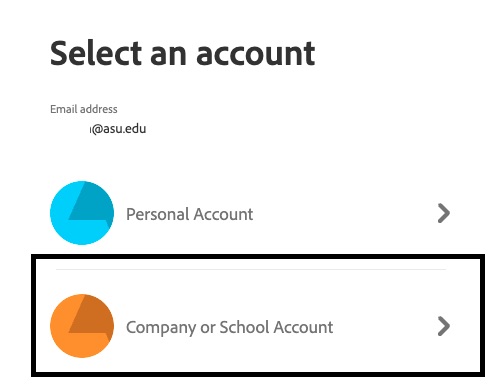Open Company or School Account via chevron
The width and height of the screenshot is (498, 386).
444,326
